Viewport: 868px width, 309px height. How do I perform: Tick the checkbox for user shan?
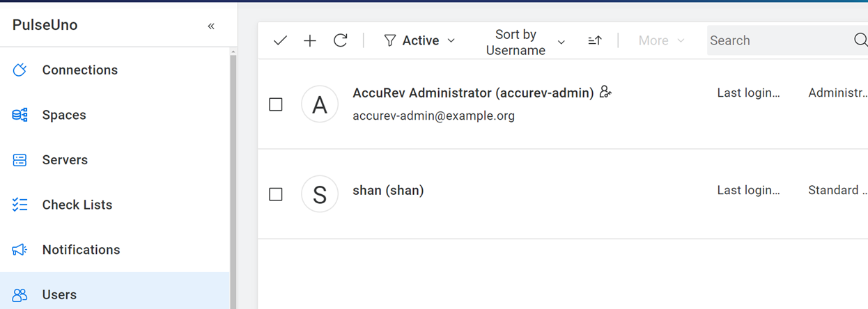pos(276,194)
